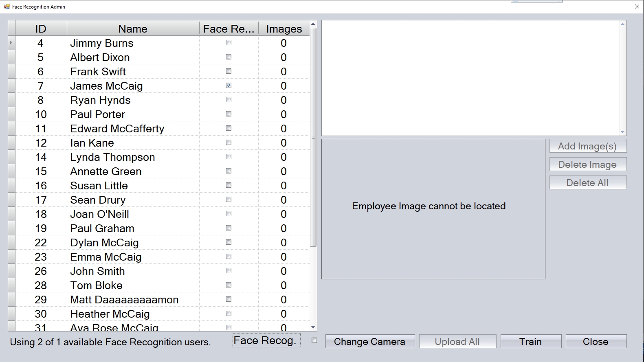Viewport: 644px width, 362px height.
Task: Click the Close button at bottom right
Action: point(596,342)
